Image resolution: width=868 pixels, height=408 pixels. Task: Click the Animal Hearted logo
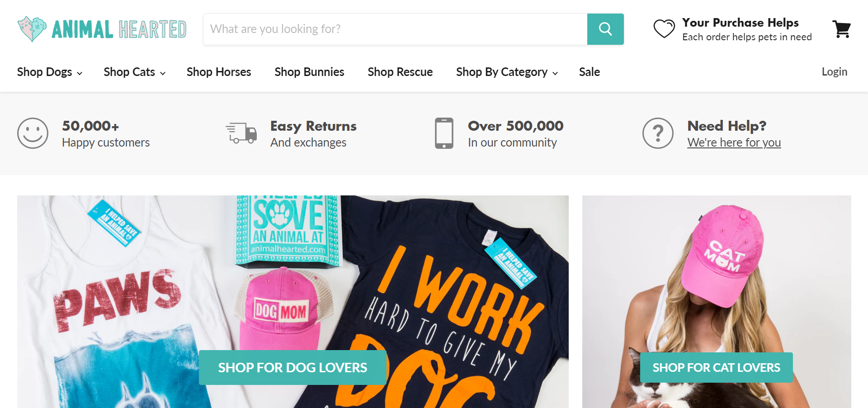coord(102,28)
